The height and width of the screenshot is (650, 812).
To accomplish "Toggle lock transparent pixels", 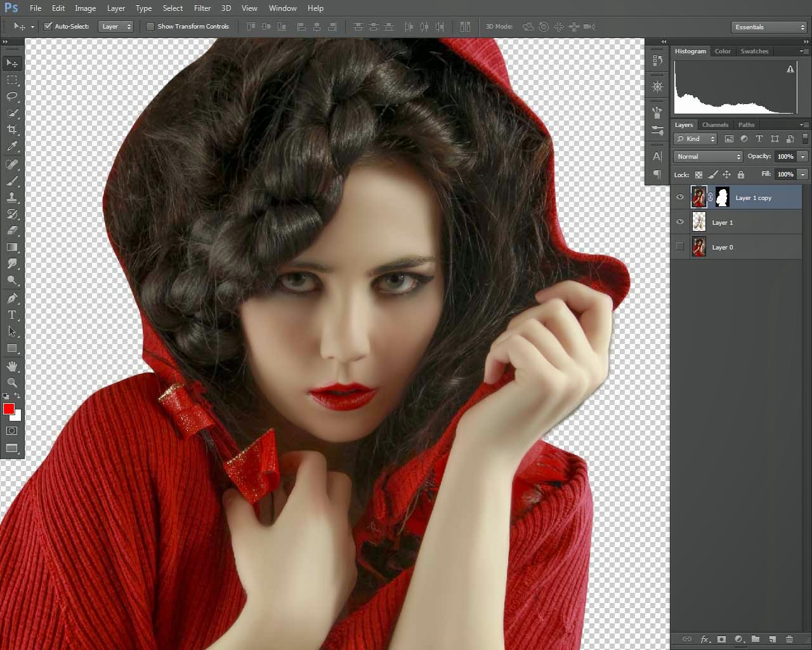I will pyautogui.click(x=698, y=175).
